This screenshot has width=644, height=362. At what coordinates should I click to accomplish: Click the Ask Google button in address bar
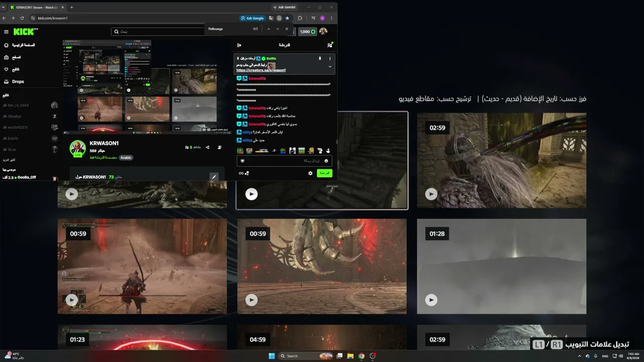(252, 18)
